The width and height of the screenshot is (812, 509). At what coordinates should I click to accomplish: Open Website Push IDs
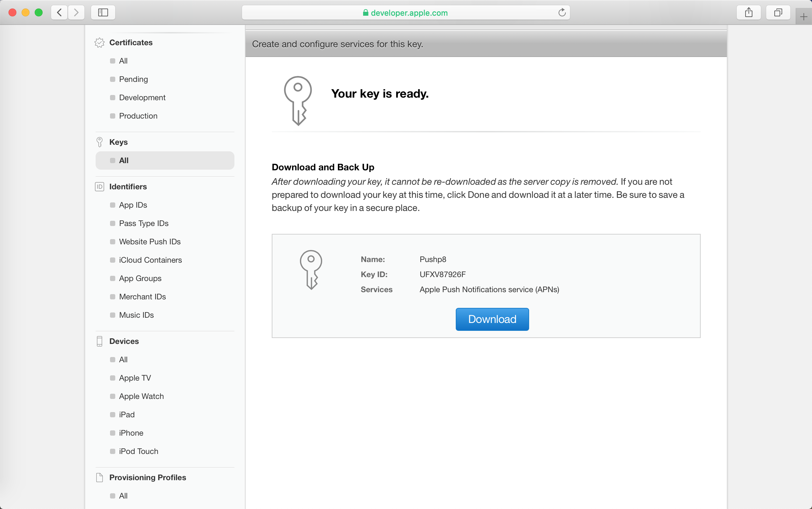click(x=150, y=242)
